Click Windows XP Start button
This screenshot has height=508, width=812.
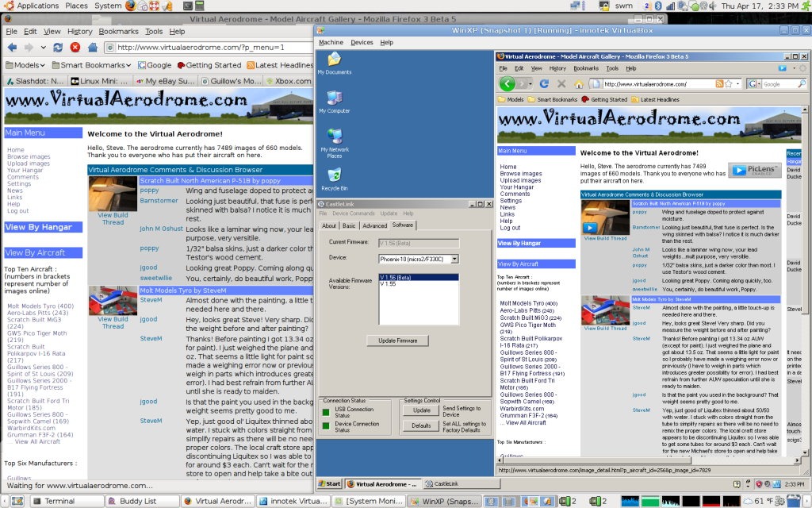click(x=330, y=483)
